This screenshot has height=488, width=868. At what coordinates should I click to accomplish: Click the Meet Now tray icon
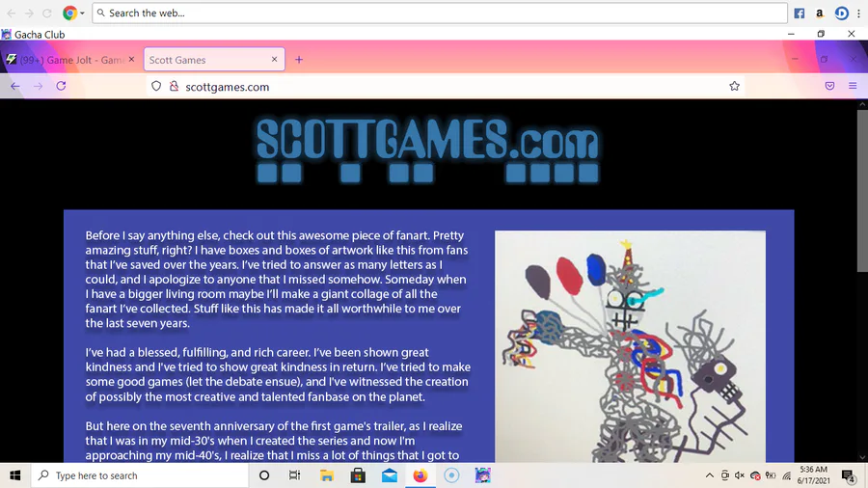pos(724,475)
